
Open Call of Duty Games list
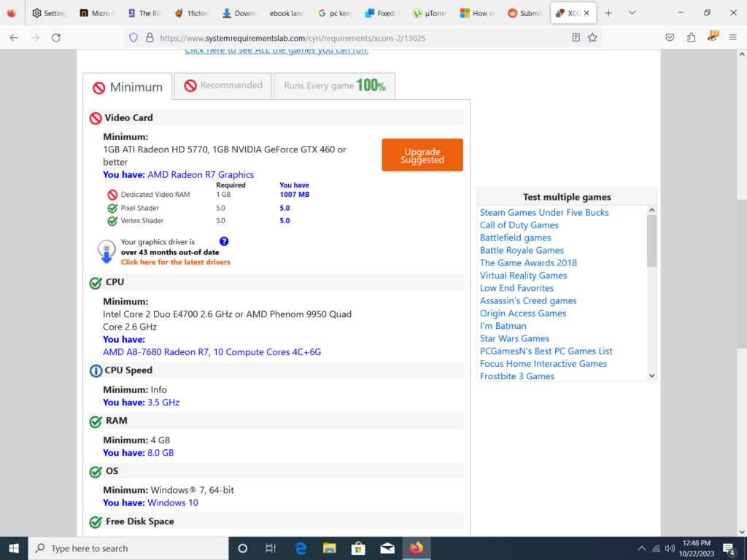pos(519,225)
